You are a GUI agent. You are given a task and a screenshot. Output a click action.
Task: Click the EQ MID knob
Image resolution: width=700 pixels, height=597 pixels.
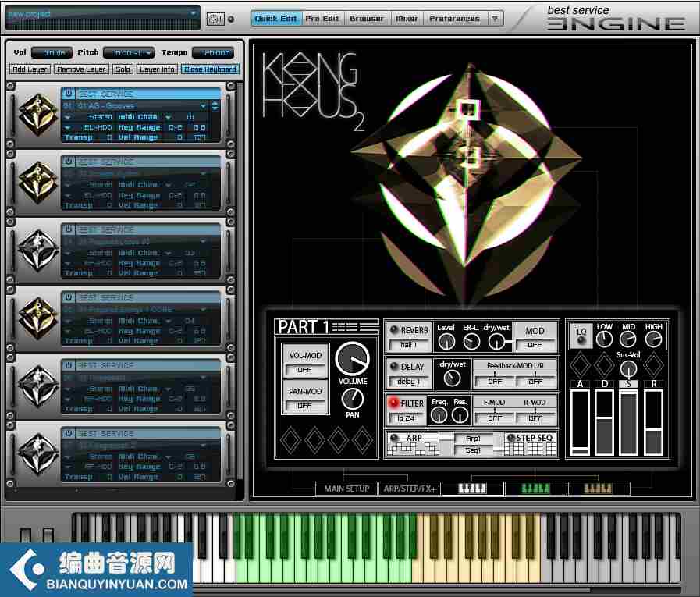tap(628, 339)
